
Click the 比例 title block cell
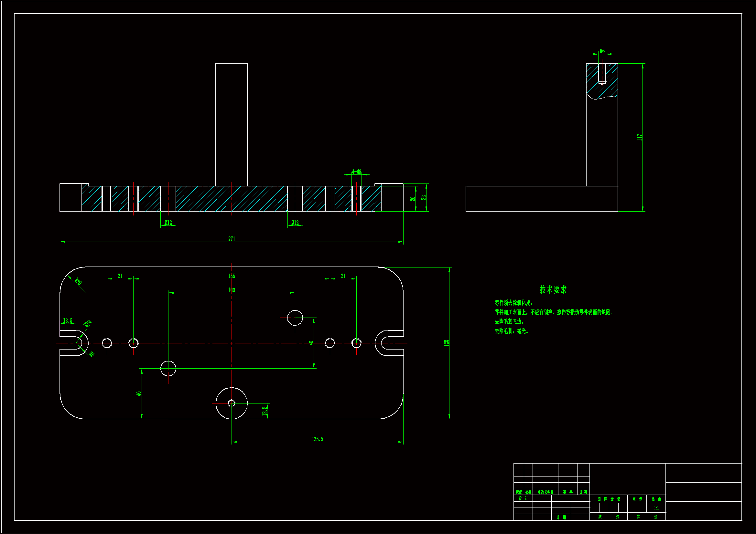(656, 499)
